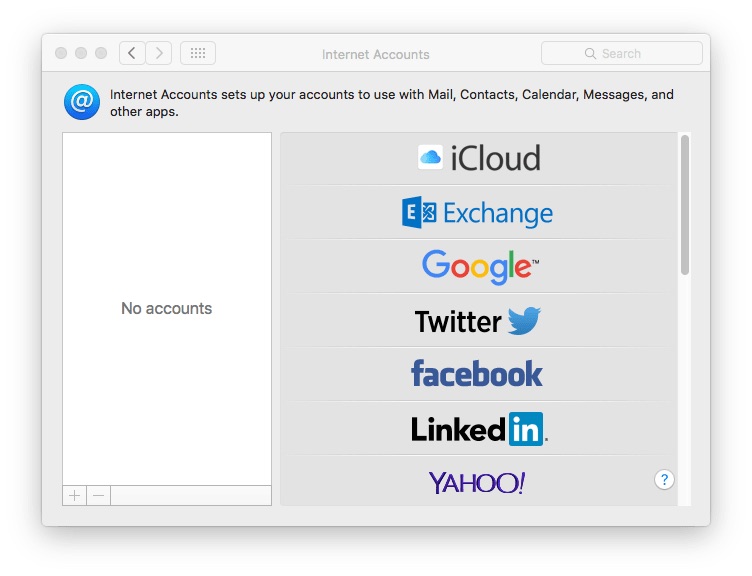Choose facebook account option
This screenshot has height=576, width=752.
[479, 374]
